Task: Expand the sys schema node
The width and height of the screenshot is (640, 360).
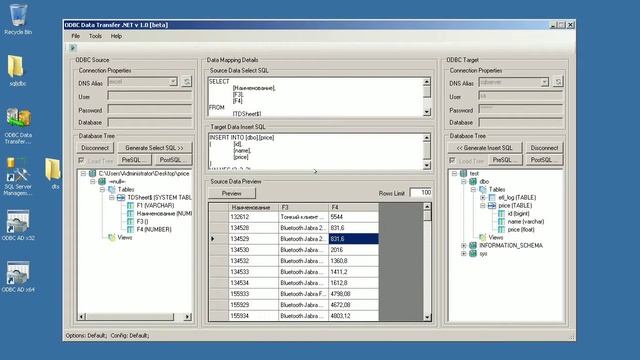Action: tap(464, 253)
